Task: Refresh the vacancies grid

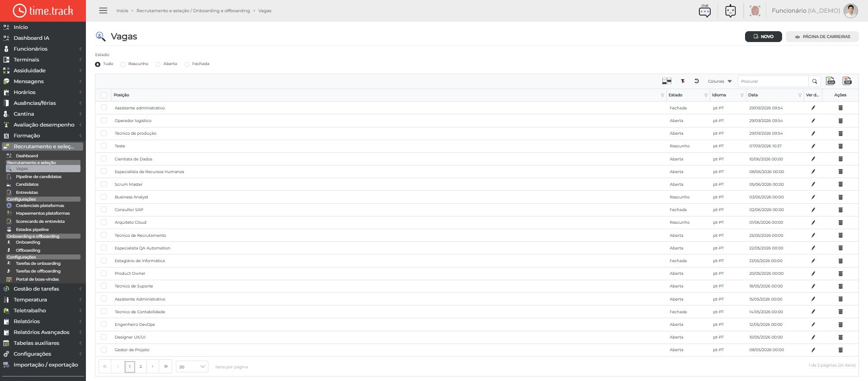Action: pyautogui.click(x=697, y=81)
